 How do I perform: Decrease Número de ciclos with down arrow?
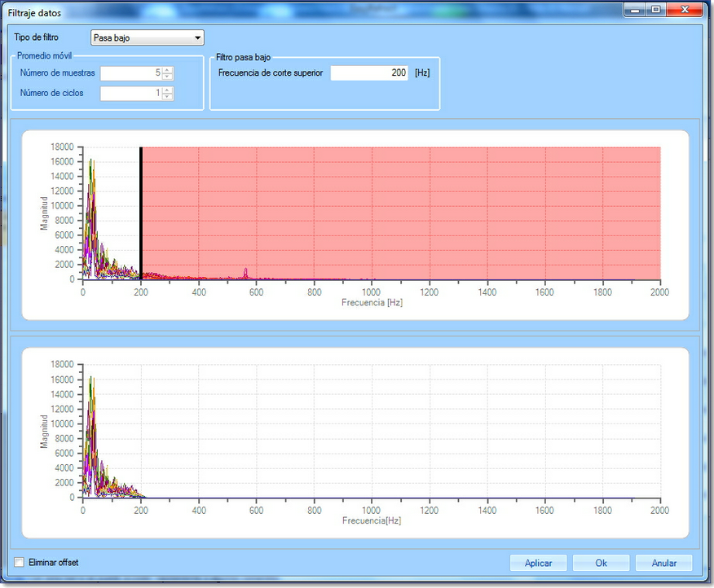168,96
